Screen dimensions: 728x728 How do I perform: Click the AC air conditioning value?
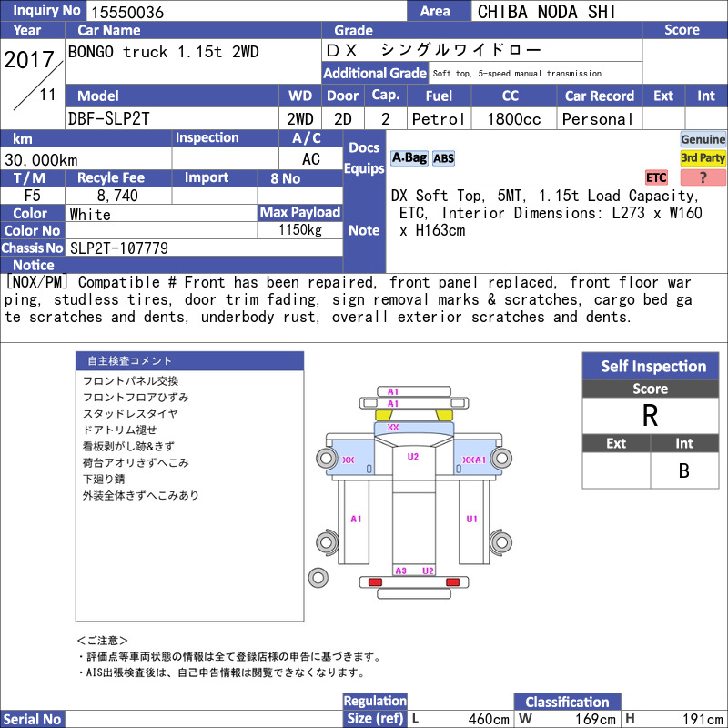coord(311,159)
